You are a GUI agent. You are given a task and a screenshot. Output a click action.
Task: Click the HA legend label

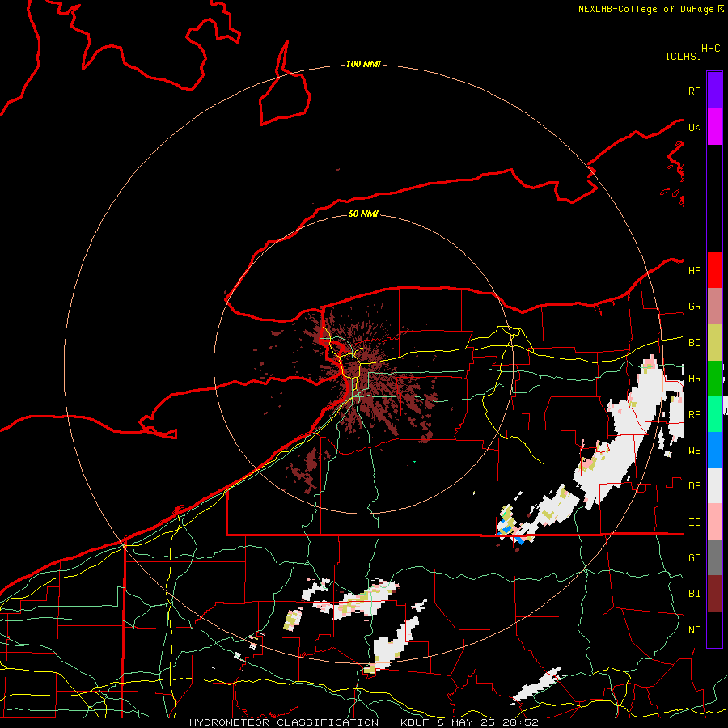(694, 271)
